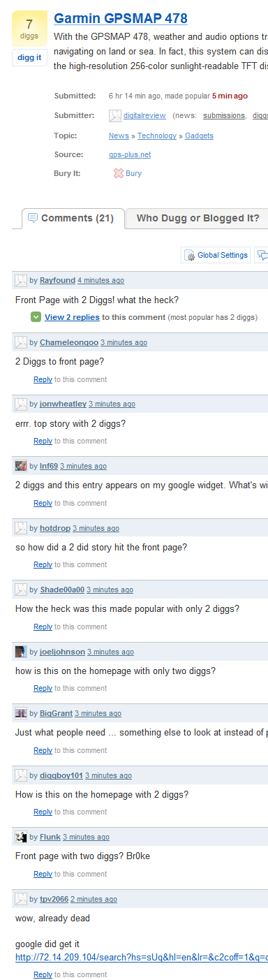Click joeljohnson's avatar thumbnail
This screenshot has height=980, width=268.
tap(21, 651)
